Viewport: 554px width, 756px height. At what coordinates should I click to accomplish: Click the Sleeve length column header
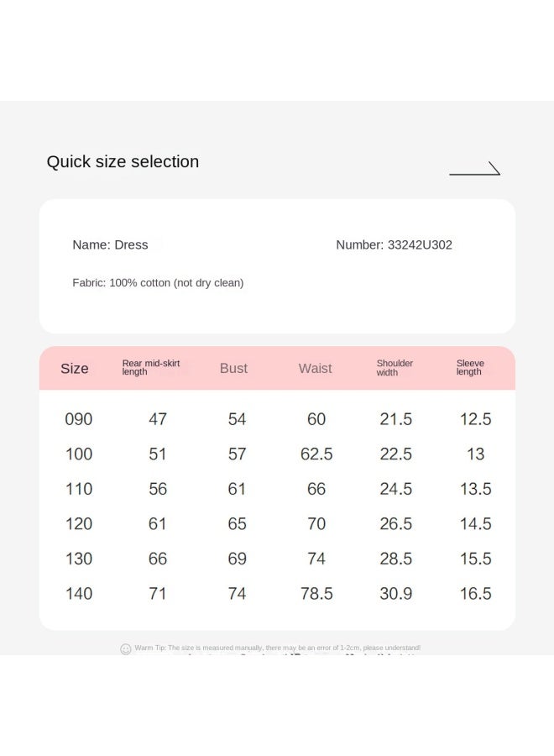(x=470, y=367)
